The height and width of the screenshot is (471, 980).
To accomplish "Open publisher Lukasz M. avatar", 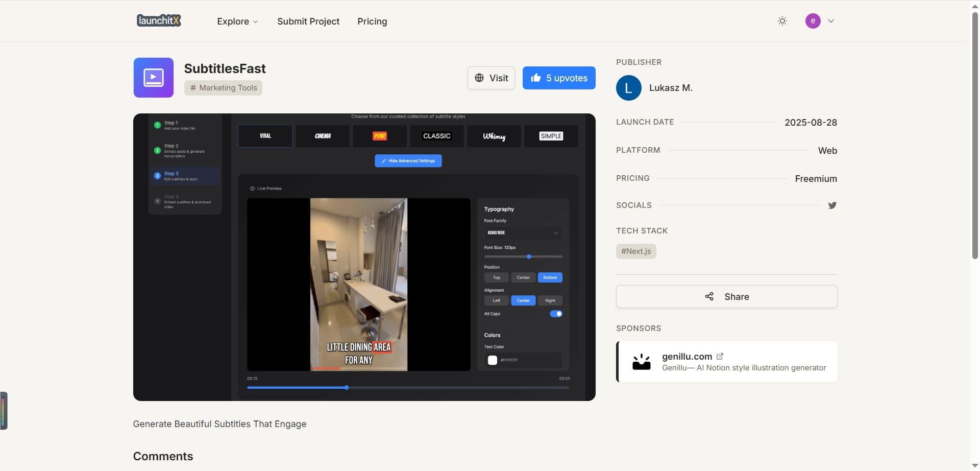I will pyautogui.click(x=628, y=88).
